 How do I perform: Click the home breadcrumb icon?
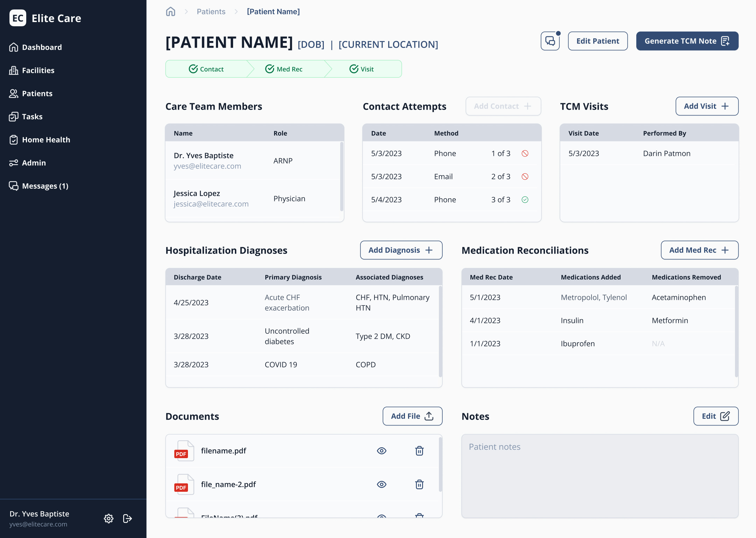(x=170, y=11)
